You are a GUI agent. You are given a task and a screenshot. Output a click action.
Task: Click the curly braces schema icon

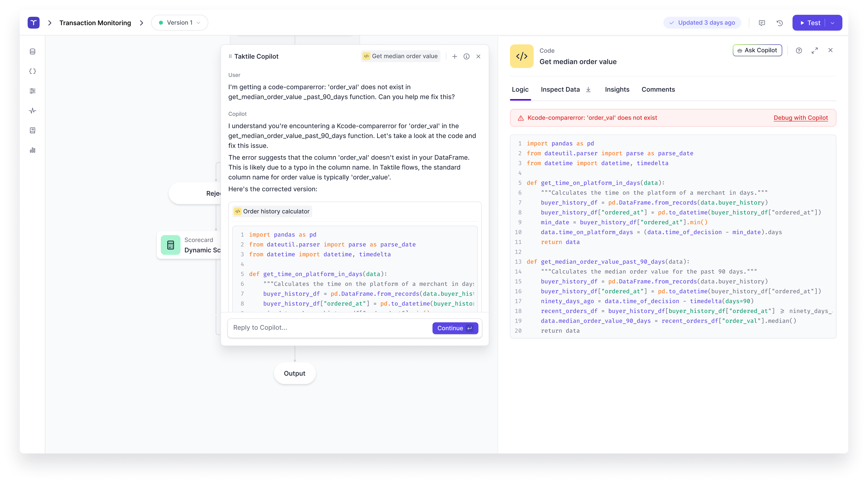pyautogui.click(x=32, y=71)
